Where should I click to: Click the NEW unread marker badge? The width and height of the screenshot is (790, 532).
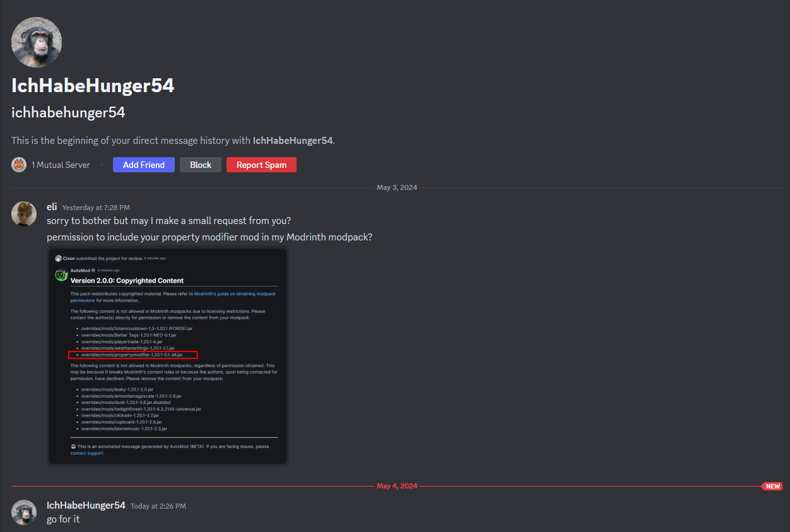[x=773, y=486]
